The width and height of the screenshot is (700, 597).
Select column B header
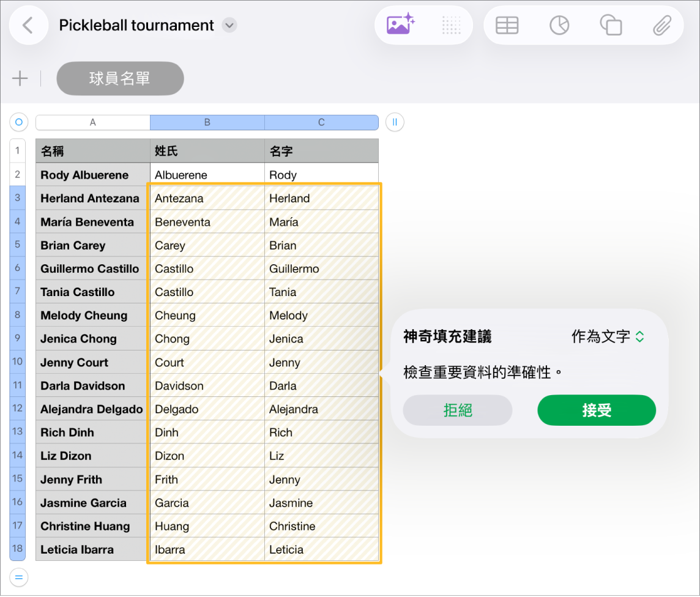[206, 122]
